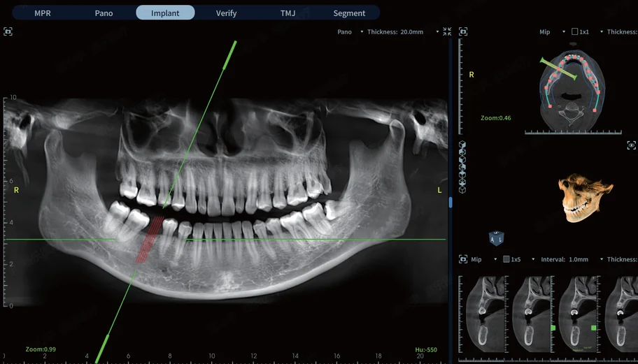The image size is (638, 364).
Task: Grab the lower green handle of the oblique line
Action: click(101, 348)
